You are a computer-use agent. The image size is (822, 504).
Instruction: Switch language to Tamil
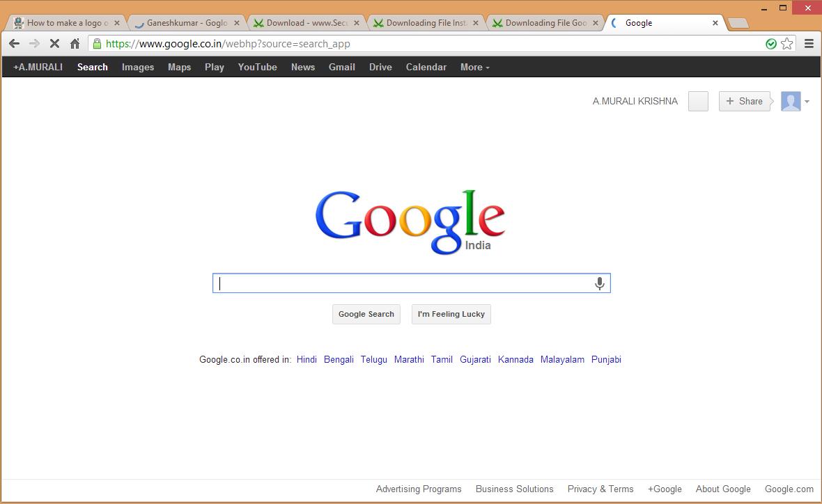coord(442,359)
